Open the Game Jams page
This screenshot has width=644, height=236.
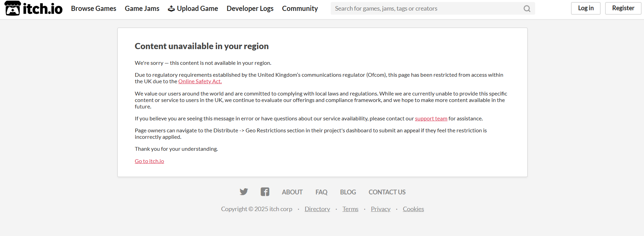[x=142, y=9]
